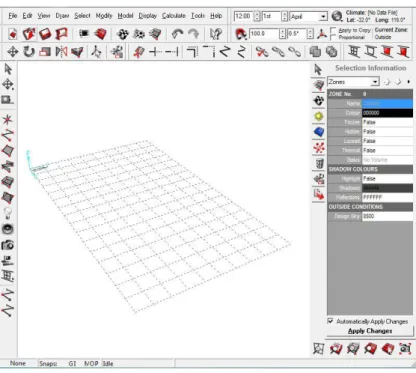
Task: Click the Locked False value
Action: (x=387, y=141)
